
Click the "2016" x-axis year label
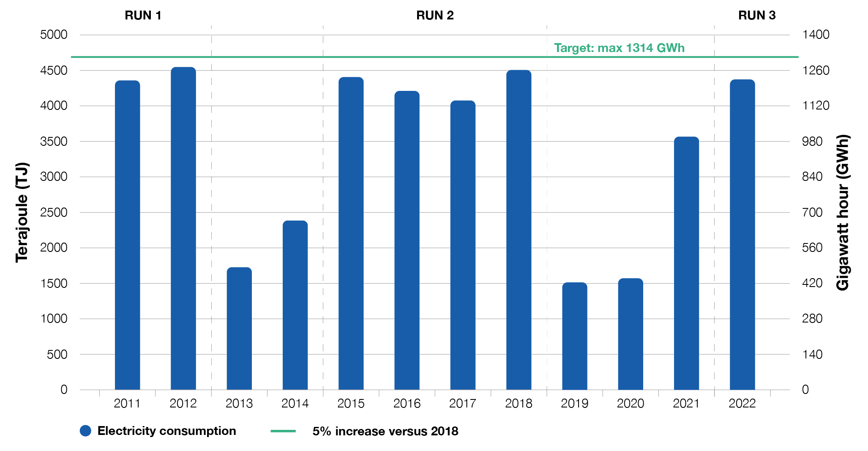[x=407, y=403]
